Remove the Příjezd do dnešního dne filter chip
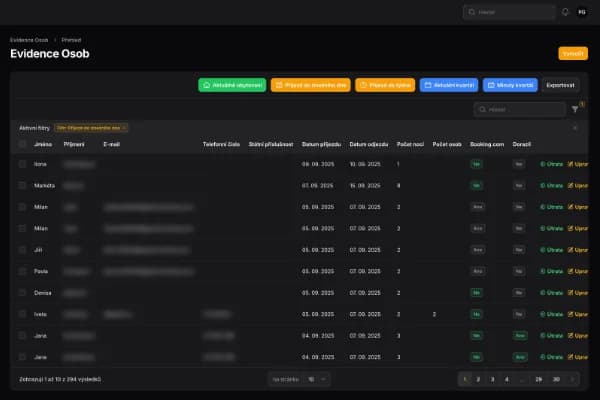The image size is (600, 400). (124, 128)
